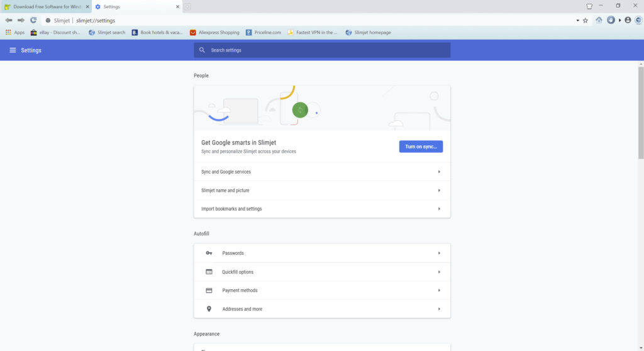Open the Slimjet search bookmark

click(107, 33)
